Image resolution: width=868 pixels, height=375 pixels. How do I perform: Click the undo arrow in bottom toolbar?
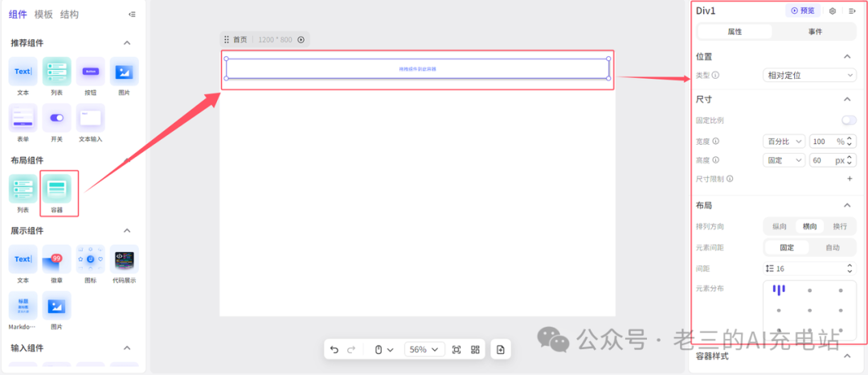point(334,349)
